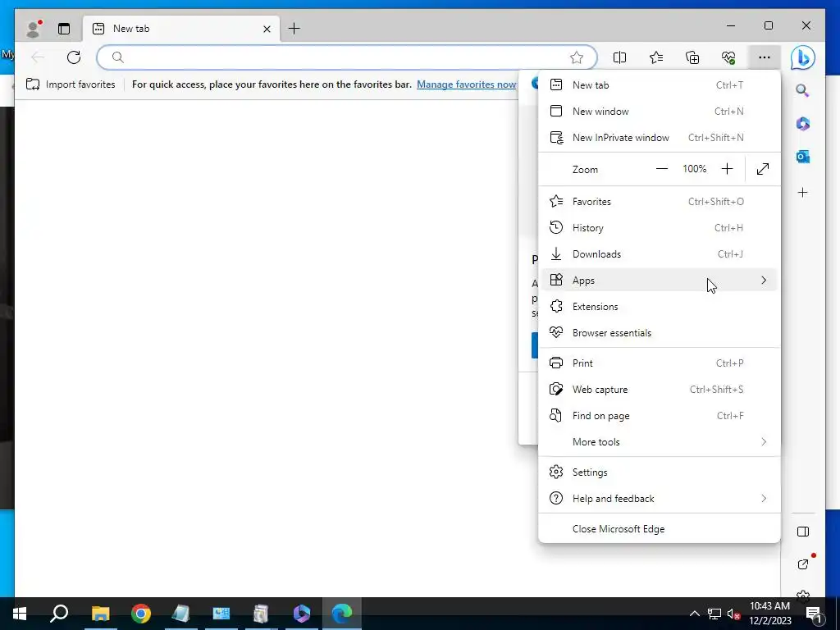Open the tab actions menu icon
This screenshot has height=630, width=840.
pyautogui.click(x=64, y=29)
